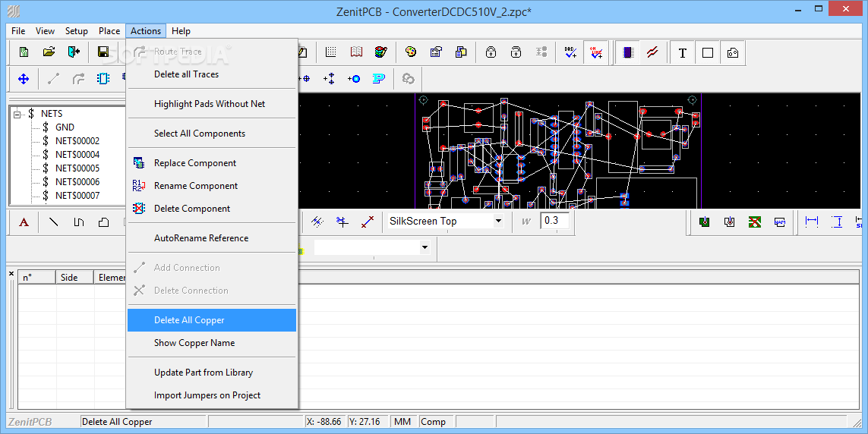Viewport: 868px width, 434px height.
Task: Toggle the red ratsnest lines icon
Action: [x=652, y=52]
